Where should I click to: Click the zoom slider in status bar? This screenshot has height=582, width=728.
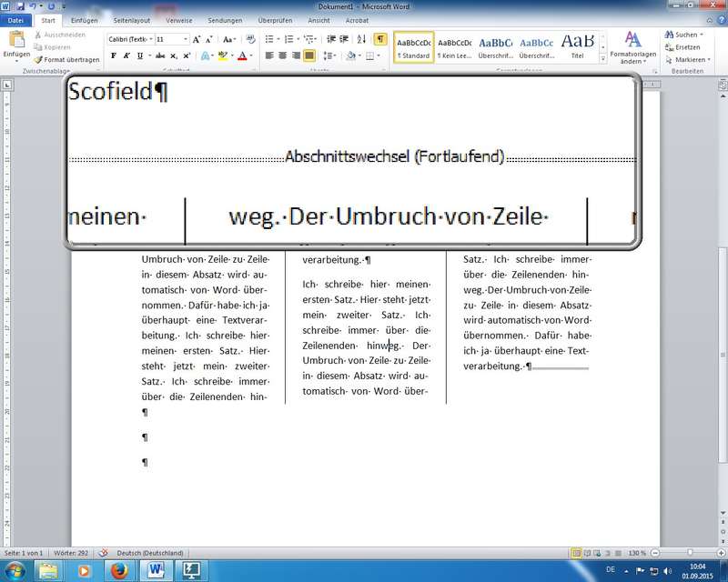tap(689, 553)
